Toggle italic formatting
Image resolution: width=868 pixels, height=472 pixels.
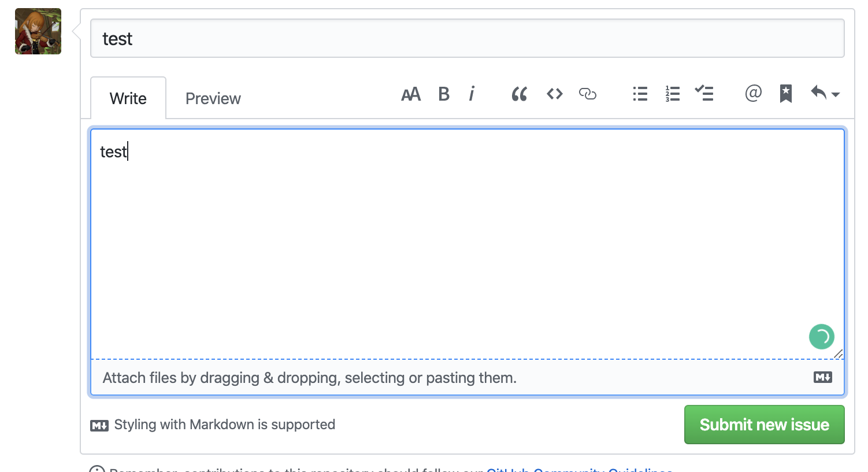pos(472,94)
